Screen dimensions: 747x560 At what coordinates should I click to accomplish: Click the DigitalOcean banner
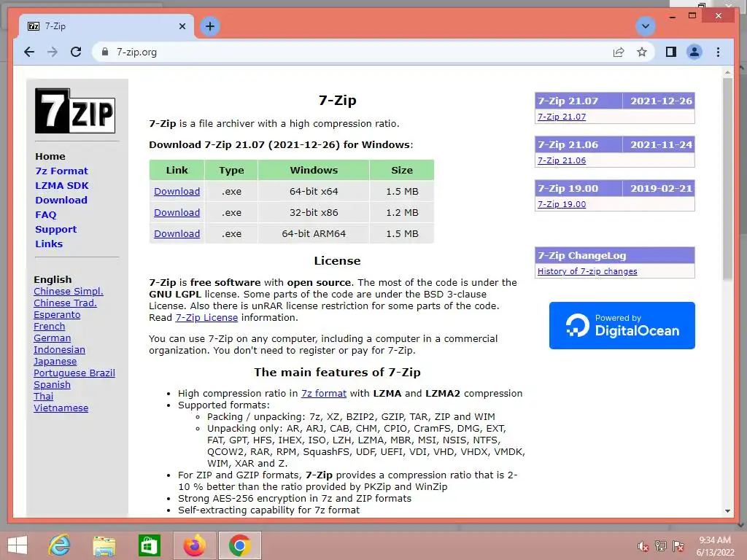click(x=622, y=325)
